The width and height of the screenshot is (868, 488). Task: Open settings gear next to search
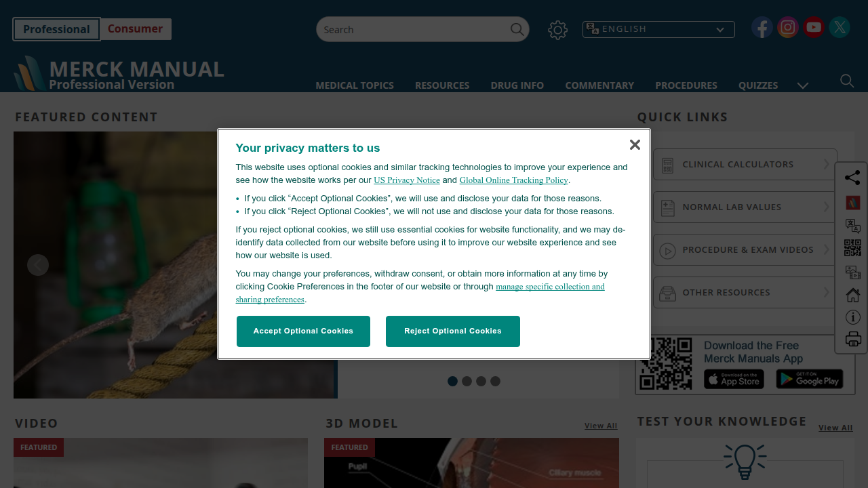557,30
